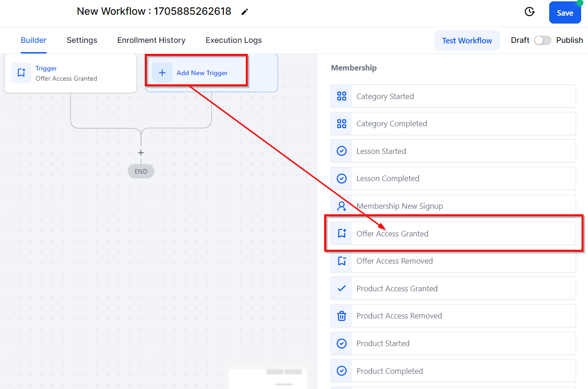Click the bookmark icon on Trigger card
Image resolution: width=588 pixels, height=389 pixels.
21,73
